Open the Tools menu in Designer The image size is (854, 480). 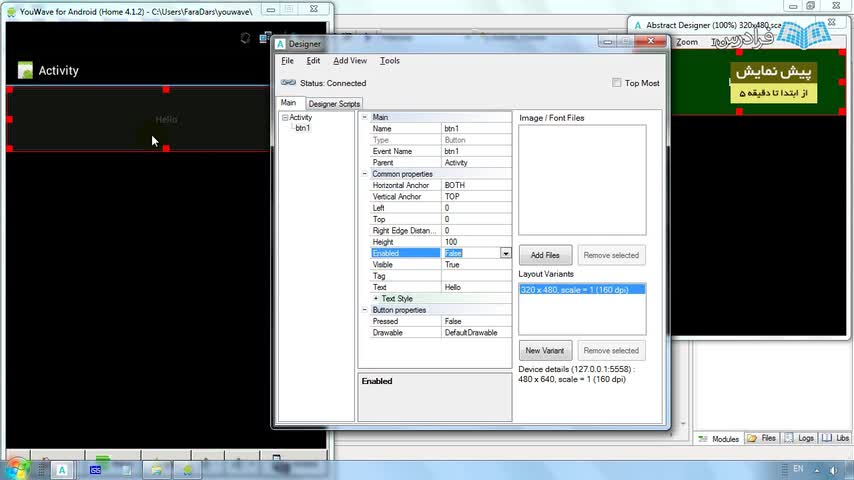pyautogui.click(x=390, y=60)
